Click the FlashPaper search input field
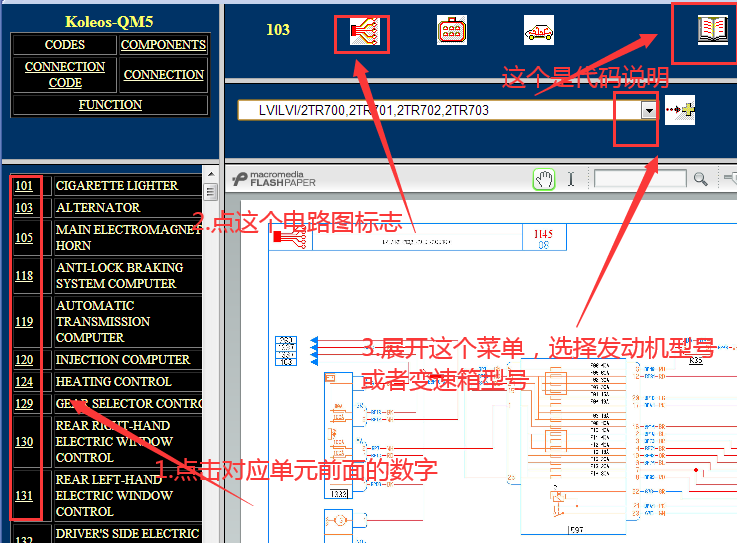This screenshot has width=737, height=543. (640, 179)
